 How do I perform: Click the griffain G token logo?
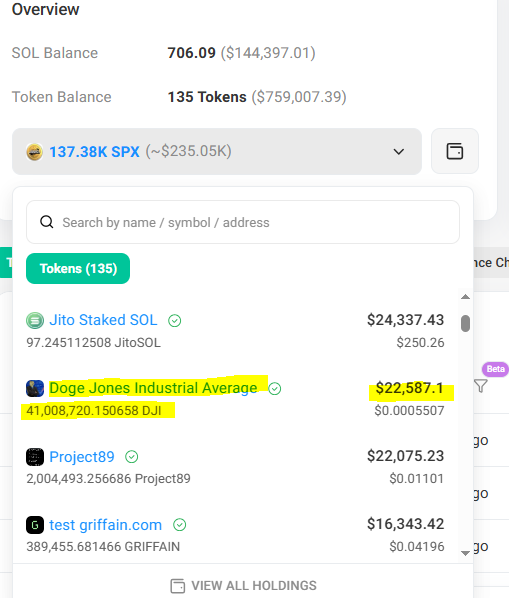pos(35,525)
